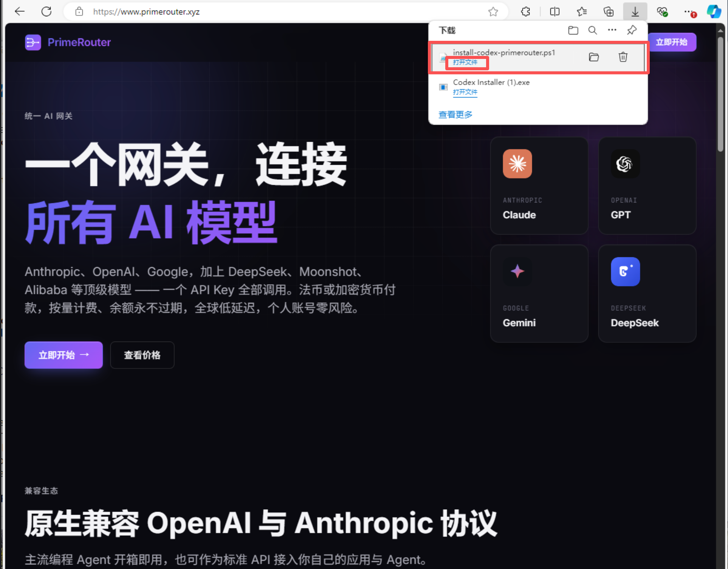
Task: Open more options in downloads panel
Action: [612, 30]
